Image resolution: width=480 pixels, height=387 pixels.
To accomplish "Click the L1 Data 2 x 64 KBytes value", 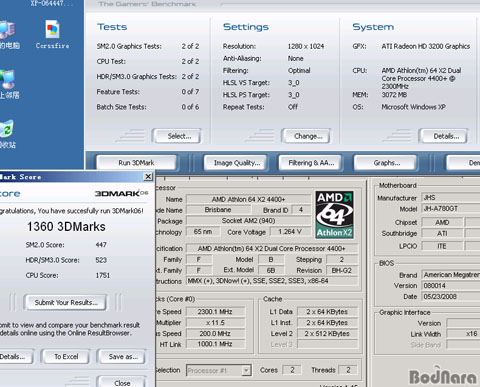I will (x=327, y=312).
